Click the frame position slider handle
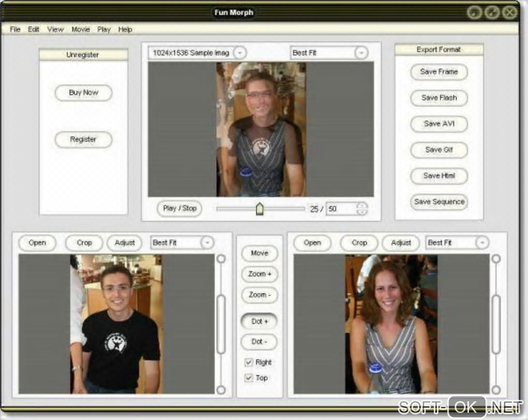 pos(260,209)
